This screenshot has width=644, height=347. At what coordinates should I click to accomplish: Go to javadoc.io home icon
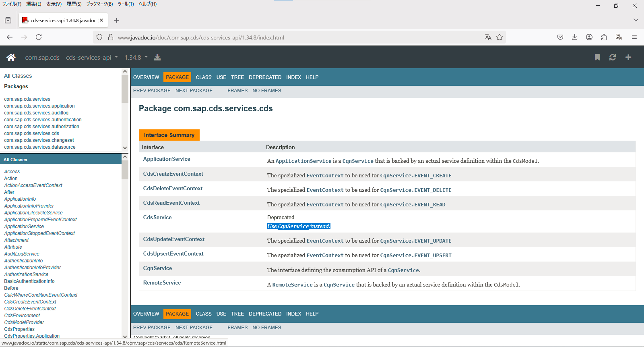pos(11,57)
